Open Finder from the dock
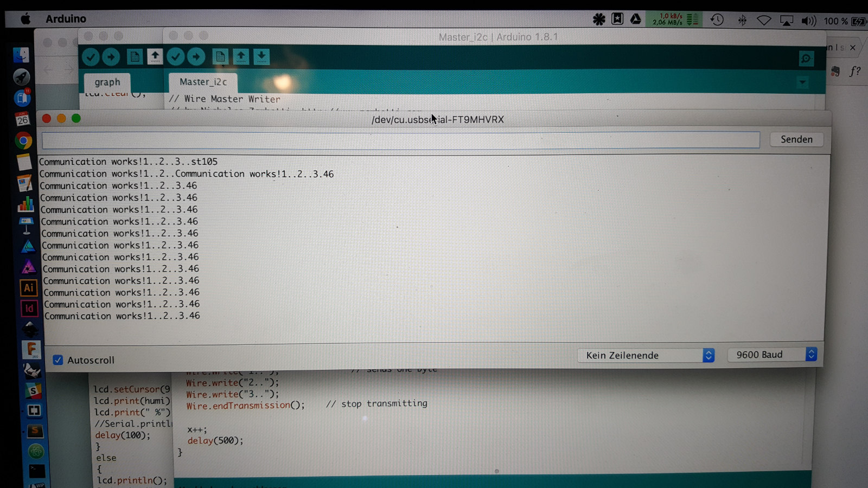This screenshot has width=868, height=488. [x=21, y=55]
